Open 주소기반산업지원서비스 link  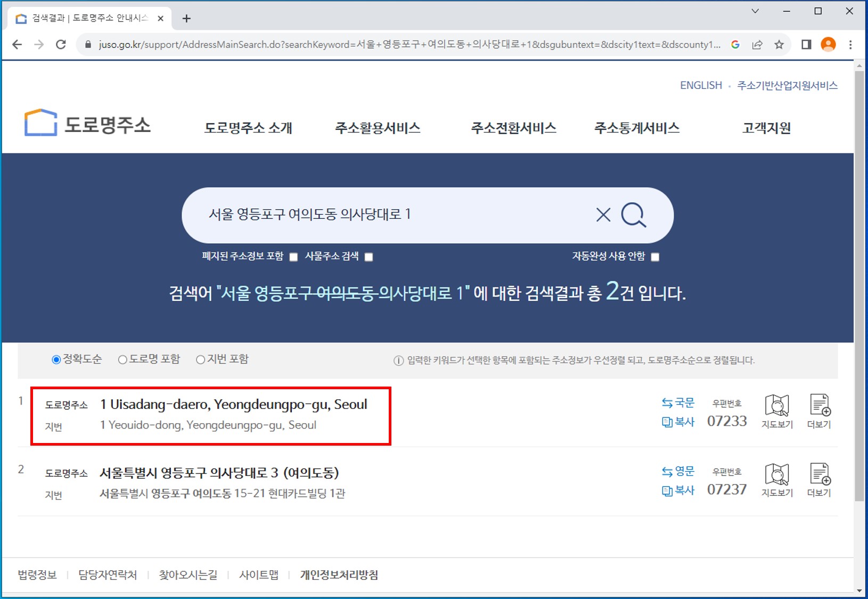787,85
